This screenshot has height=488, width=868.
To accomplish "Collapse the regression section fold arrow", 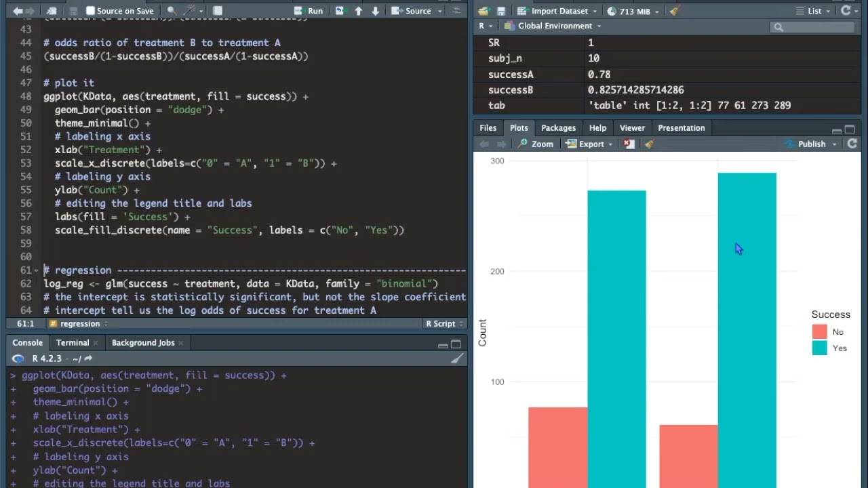I will (37, 270).
